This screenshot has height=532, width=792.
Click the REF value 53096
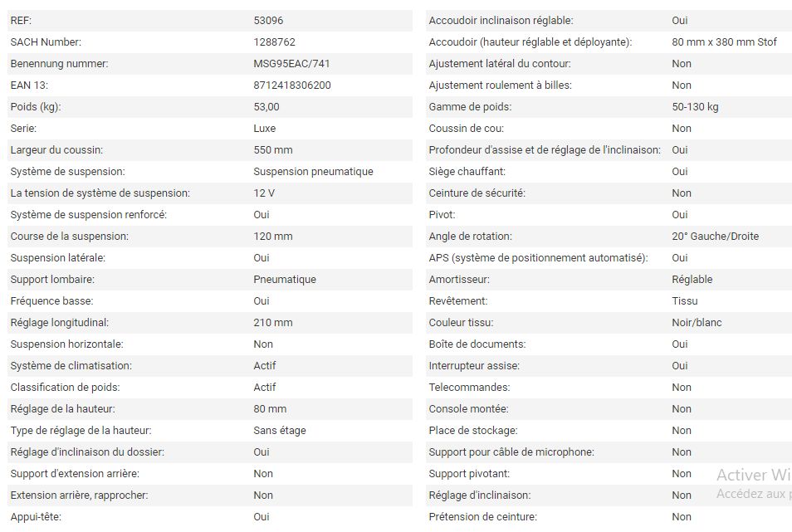268,20
